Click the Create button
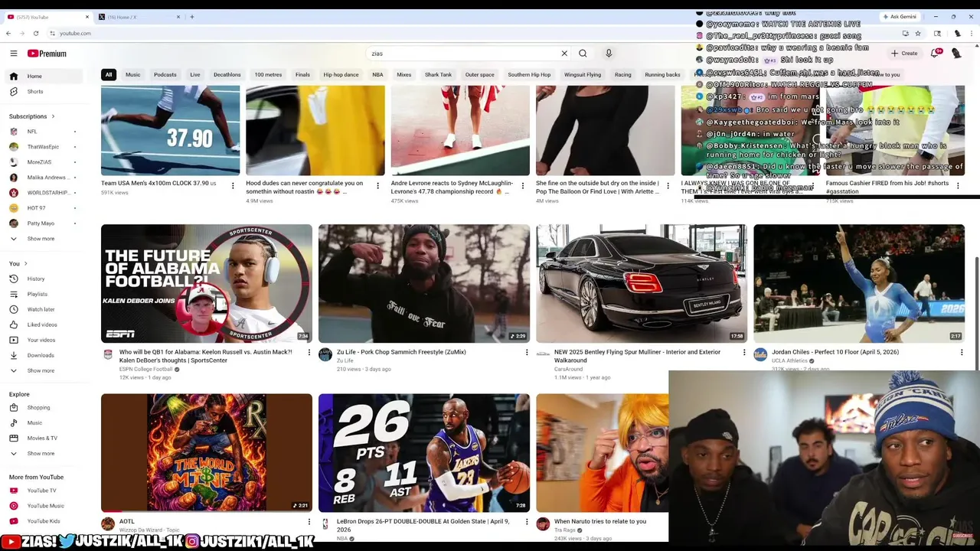The width and height of the screenshot is (980, 551). (904, 54)
